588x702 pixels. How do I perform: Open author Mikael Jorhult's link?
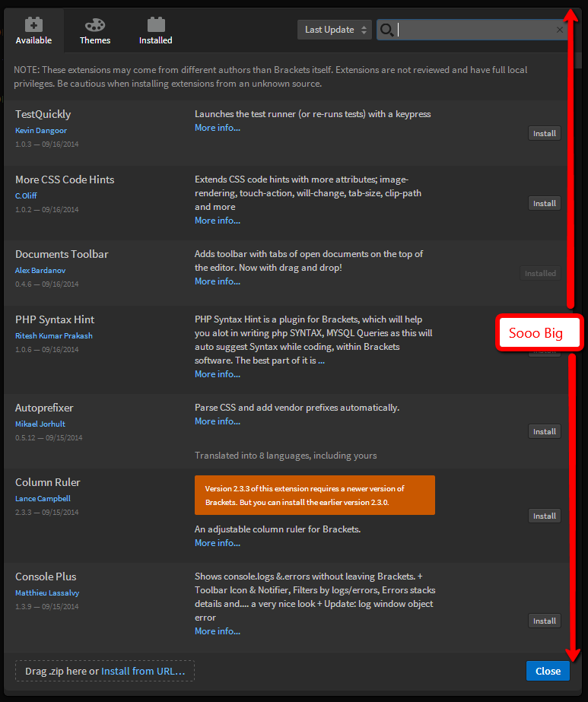(x=40, y=424)
